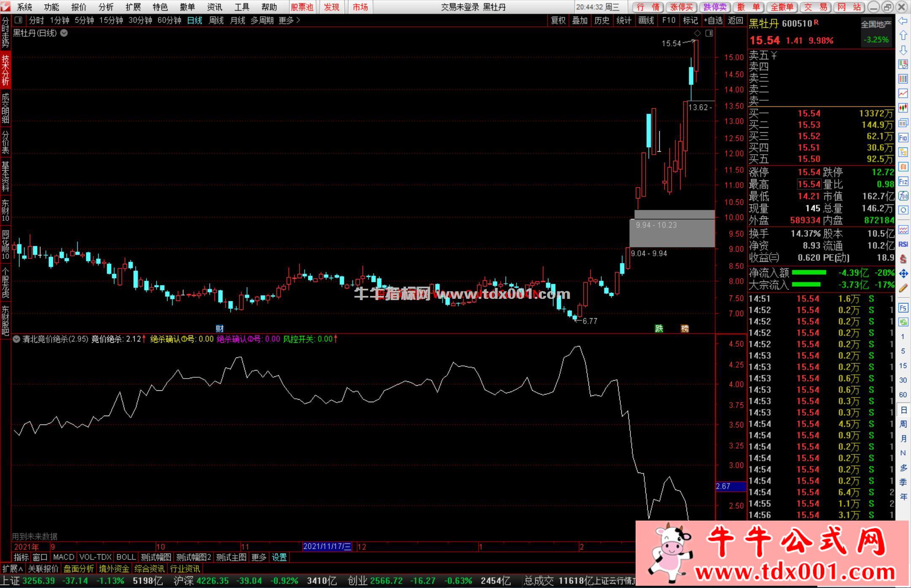Click the red line trend chart icon
The width and height of the screenshot is (911, 588).
click(903, 93)
